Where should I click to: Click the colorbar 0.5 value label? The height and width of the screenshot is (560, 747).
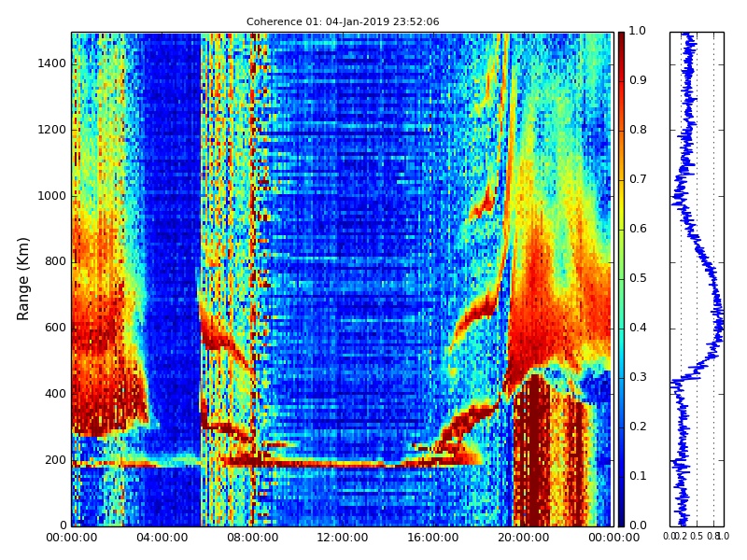638,278
